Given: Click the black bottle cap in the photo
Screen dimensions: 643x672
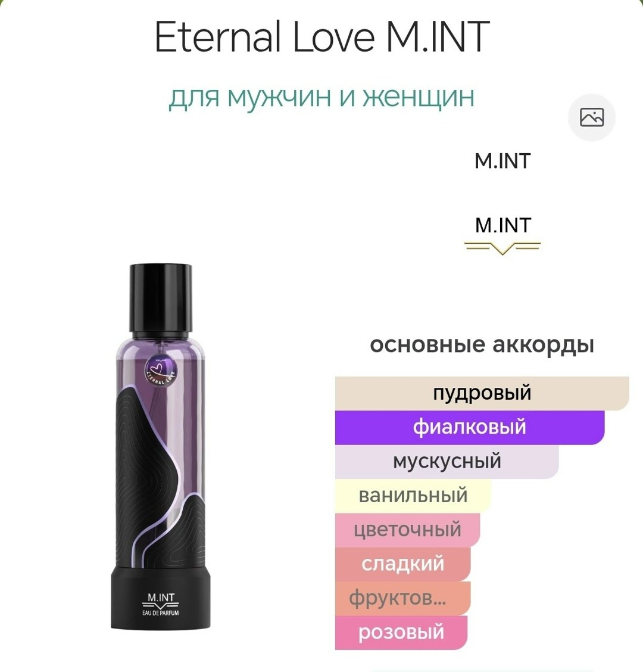Looking at the screenshot, I should [161, 298].
